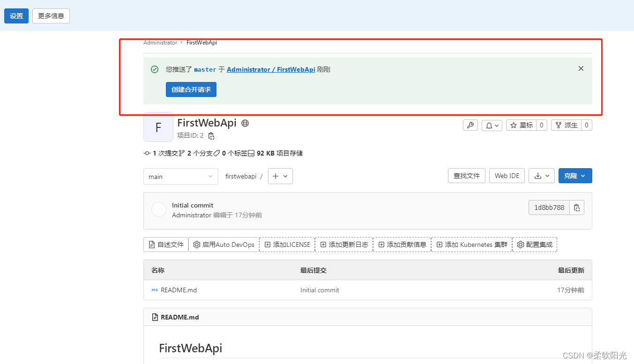Screen dimensions: 634x364
Task: Click the 配置集成 button
Action: [x=535, y=245]
